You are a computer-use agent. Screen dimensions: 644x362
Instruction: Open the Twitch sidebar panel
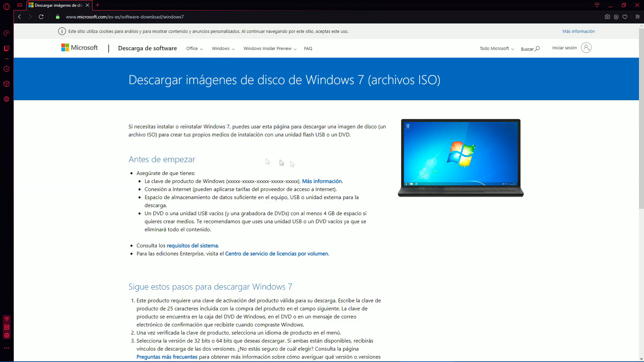point(7,49)
